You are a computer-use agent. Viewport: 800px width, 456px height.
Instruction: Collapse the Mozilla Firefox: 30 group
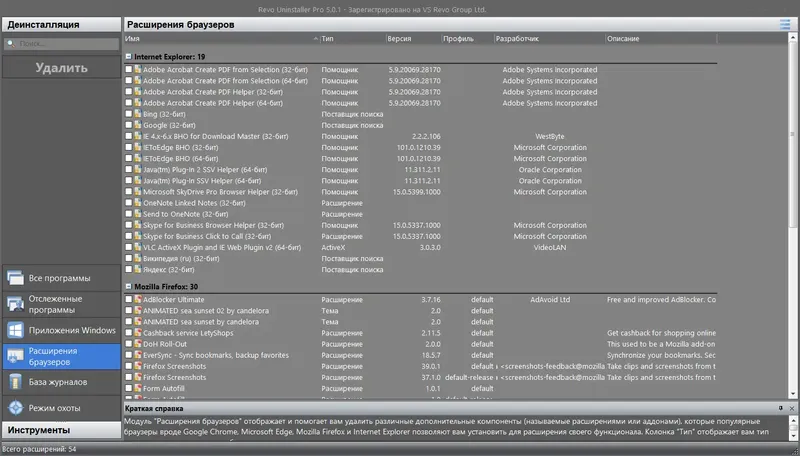click(129, 287)
